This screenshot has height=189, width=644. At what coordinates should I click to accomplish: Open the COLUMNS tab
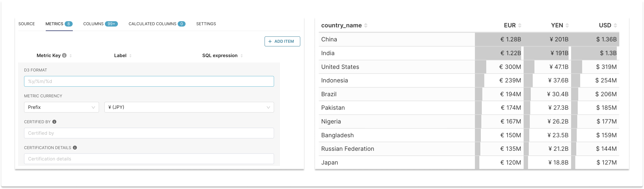coord(94,24)
